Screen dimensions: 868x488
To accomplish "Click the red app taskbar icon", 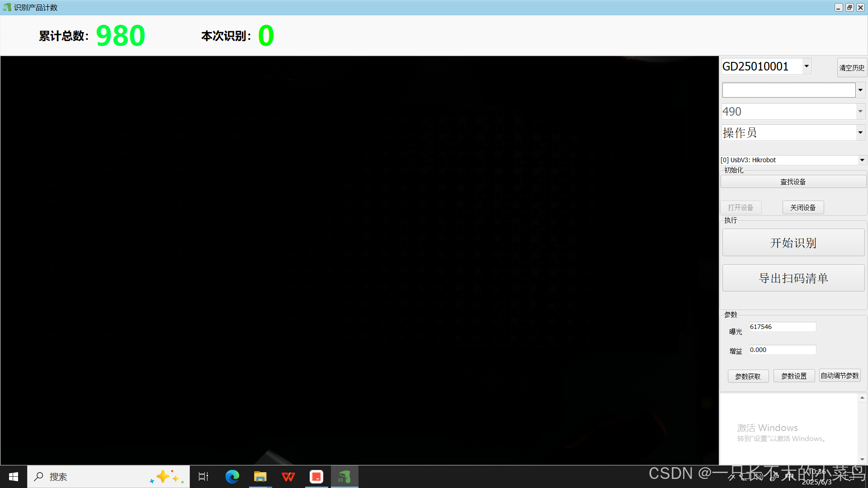I will (316, 477).
